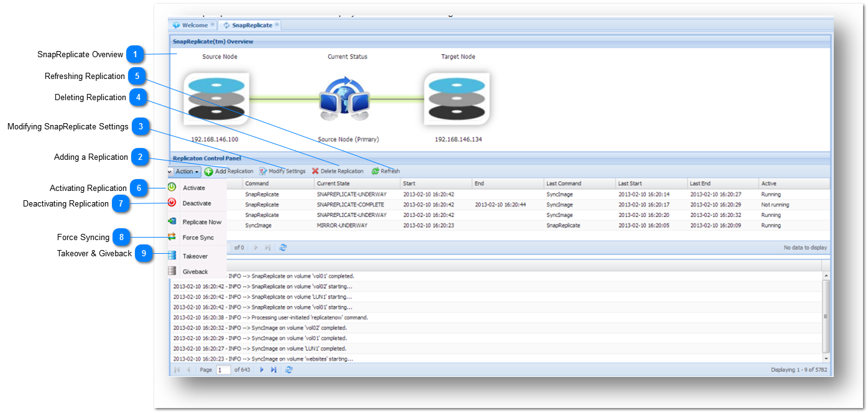This screenshot has width=868, height=413.
Task: Click the small chevron left of the Action button
Action: (x=169, y=170)
